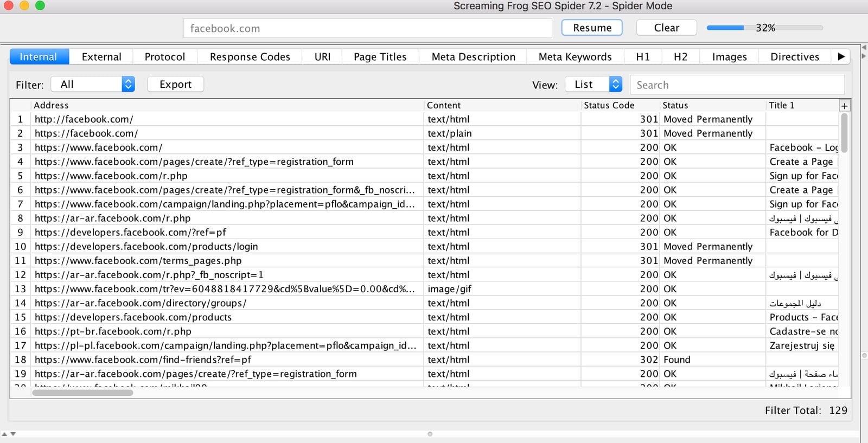The image size is (868, 443).
Task: Show the Images tab
Action: click(x=729, y=57)
